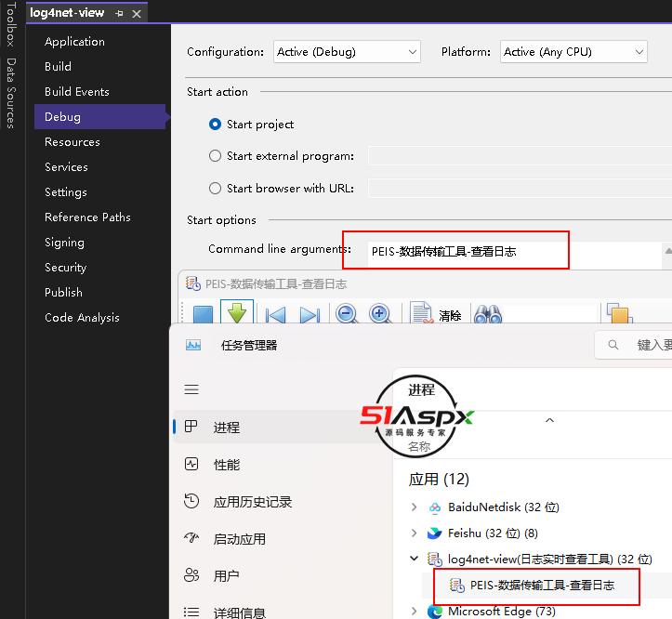Viewport: 672px width, 619px height.
Task: Open the Signing properties page
Action: (x=64, y=243)
